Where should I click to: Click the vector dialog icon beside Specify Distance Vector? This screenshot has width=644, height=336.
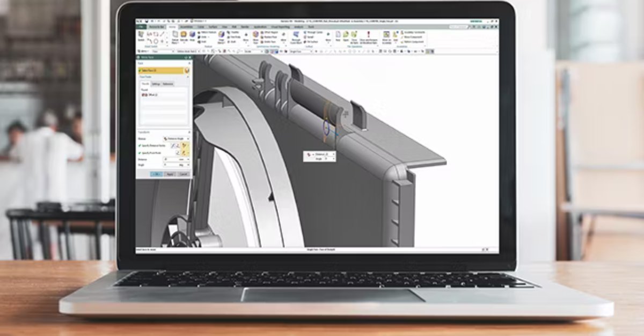[178, 146]
